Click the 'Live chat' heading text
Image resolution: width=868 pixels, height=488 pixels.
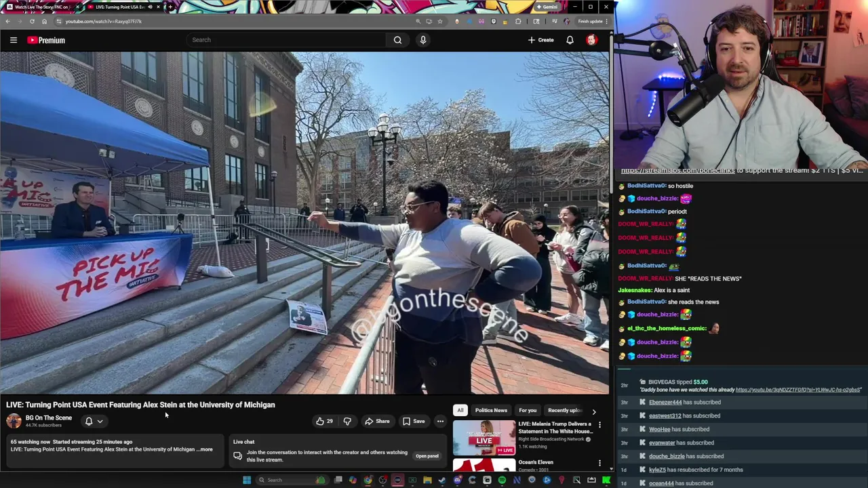point(243,442)
